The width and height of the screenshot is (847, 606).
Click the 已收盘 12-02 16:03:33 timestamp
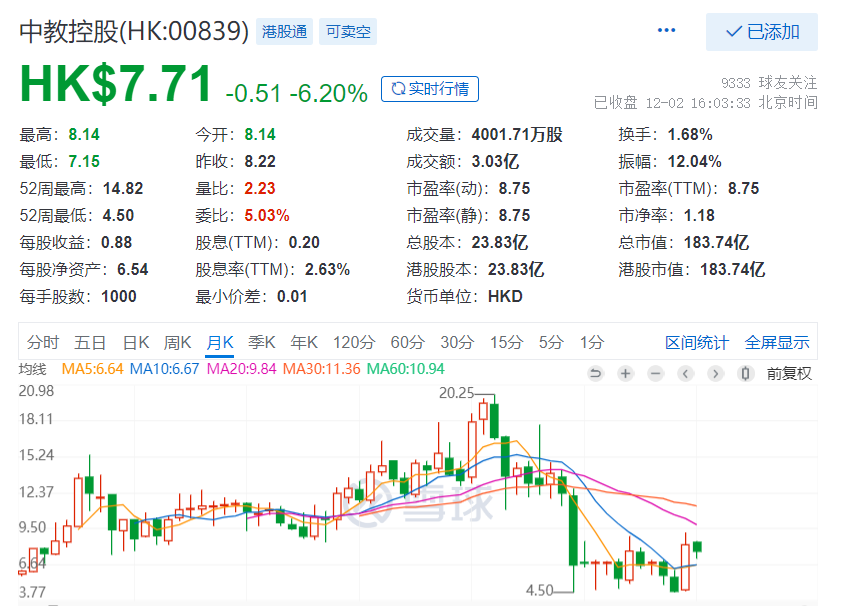pos(705,103)
